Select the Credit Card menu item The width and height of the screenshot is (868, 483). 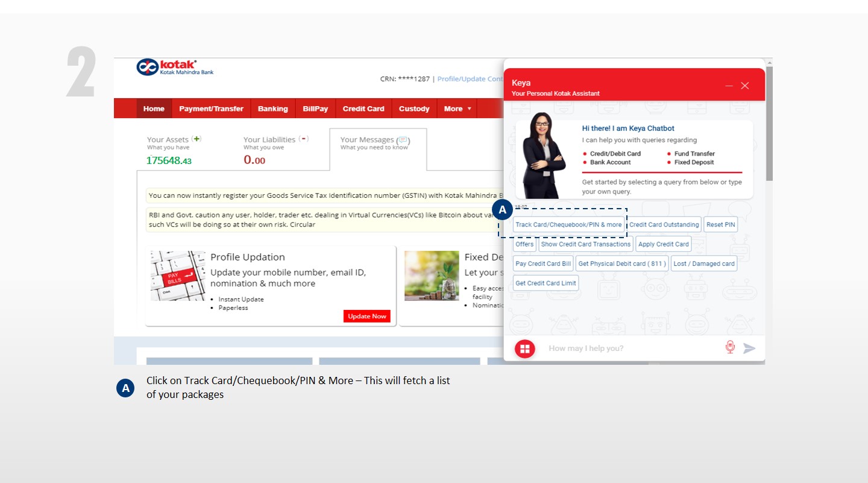[x=363, y=109]
